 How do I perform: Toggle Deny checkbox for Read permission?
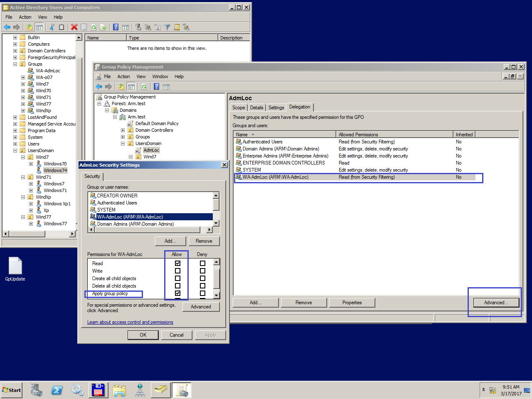(x=202, y=263)
